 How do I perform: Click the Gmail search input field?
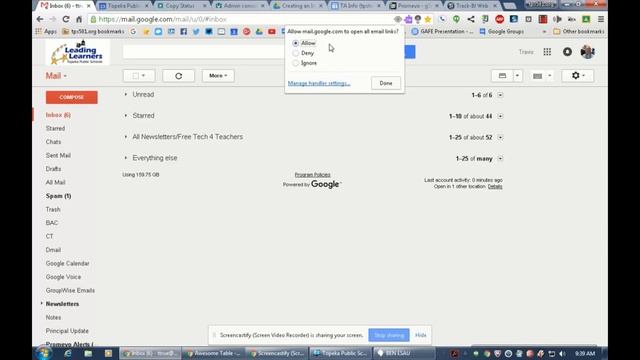[x=203, y=52]
